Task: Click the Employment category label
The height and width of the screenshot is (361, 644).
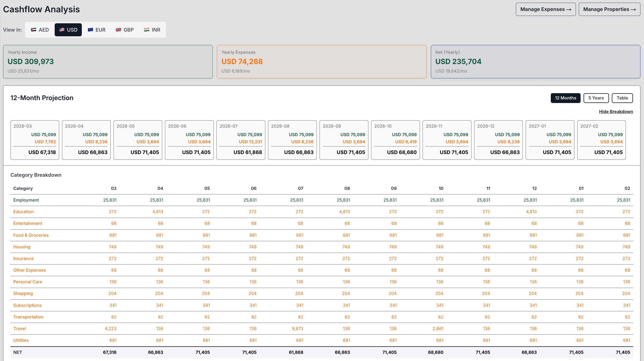Action: [26, 200]
